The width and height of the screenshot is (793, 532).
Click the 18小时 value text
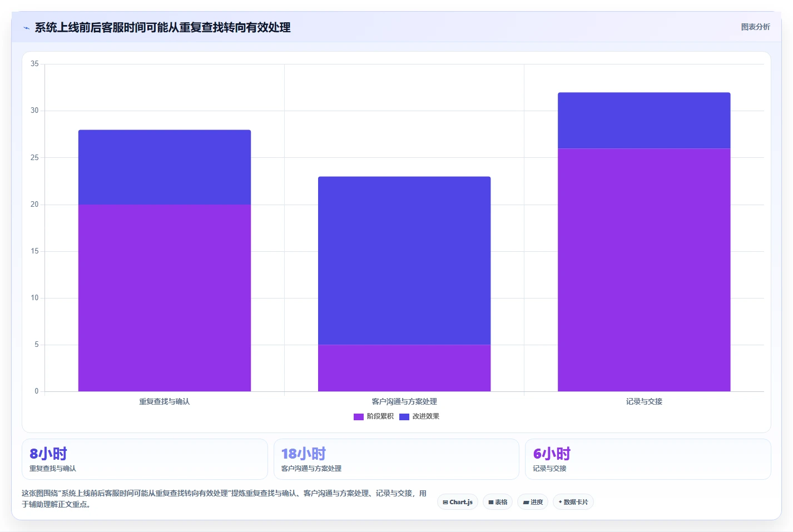(x=304, y=454)
